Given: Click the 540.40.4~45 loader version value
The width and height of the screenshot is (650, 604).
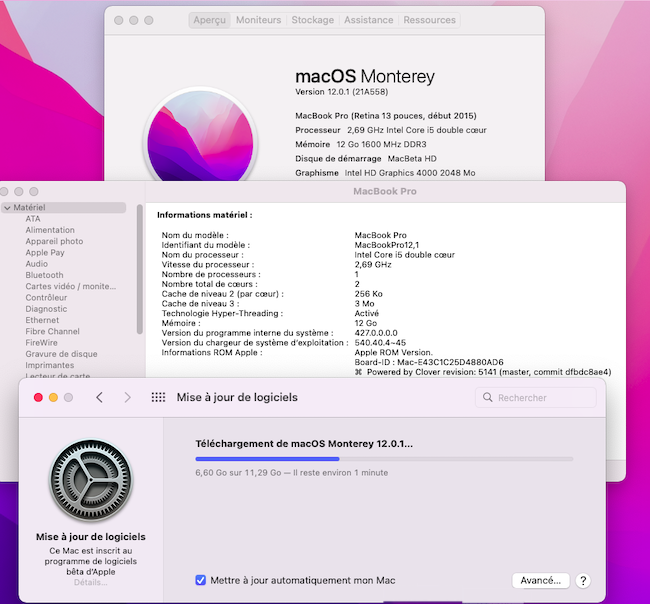Looking at the screenshot, I should pos(380,343).
